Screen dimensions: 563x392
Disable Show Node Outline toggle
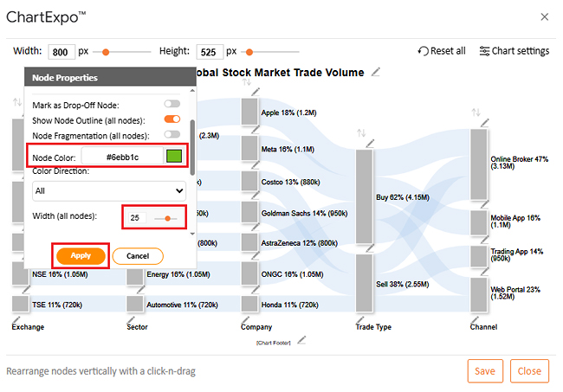click(171, 119)
